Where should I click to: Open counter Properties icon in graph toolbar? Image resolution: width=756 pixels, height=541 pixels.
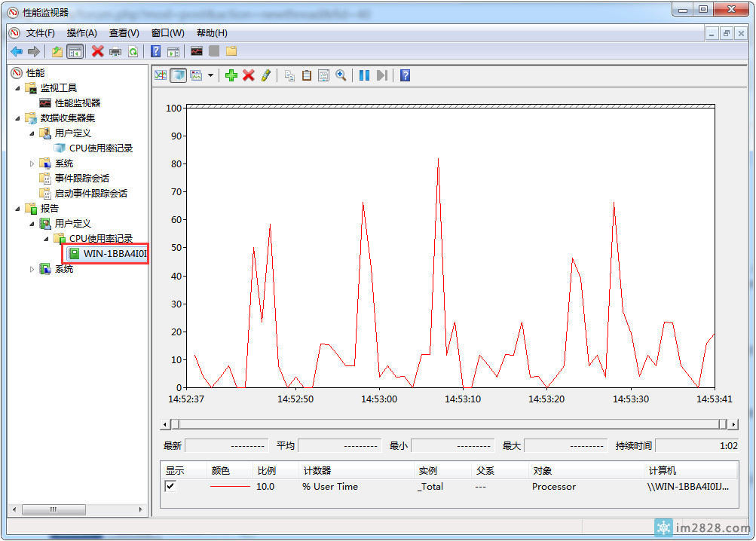[x=323, y=75]
